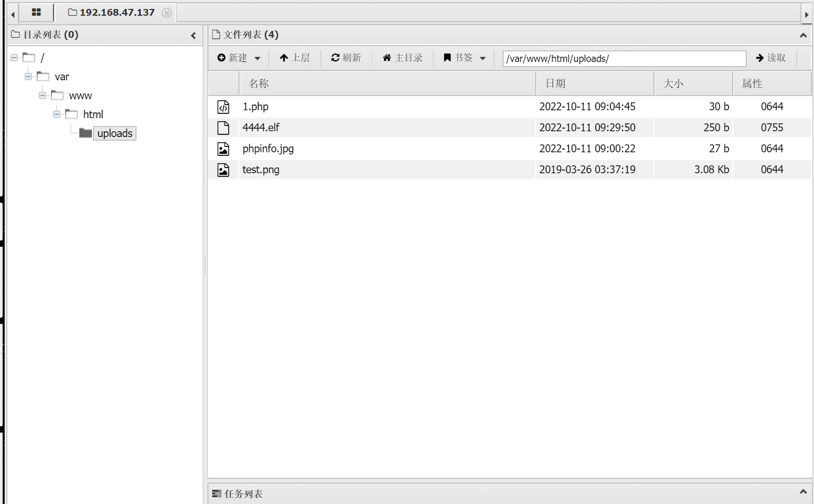Click the blank file icon beside 4444.elf

tap(223, 128)
